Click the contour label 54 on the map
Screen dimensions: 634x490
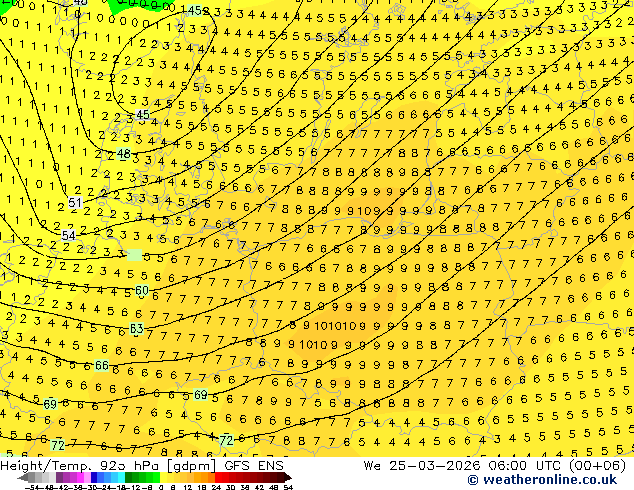(x=68, y=235)
